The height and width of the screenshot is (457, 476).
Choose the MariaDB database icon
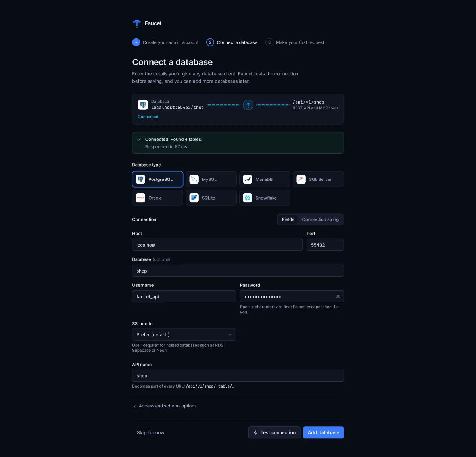(x=248, y=179)
